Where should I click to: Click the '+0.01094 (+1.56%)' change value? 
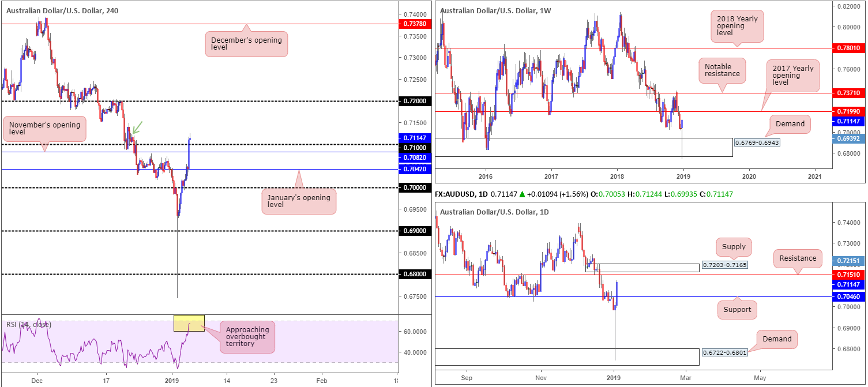coord(558,195)
